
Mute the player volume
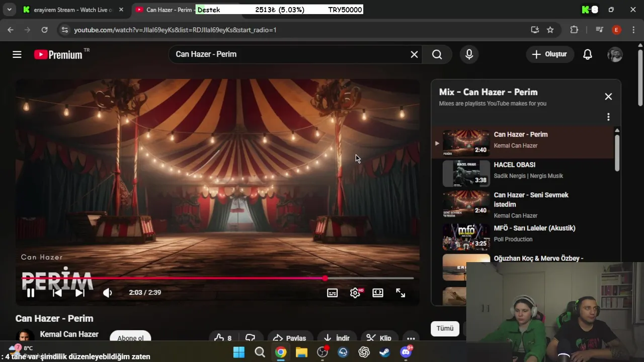point(107,293)
